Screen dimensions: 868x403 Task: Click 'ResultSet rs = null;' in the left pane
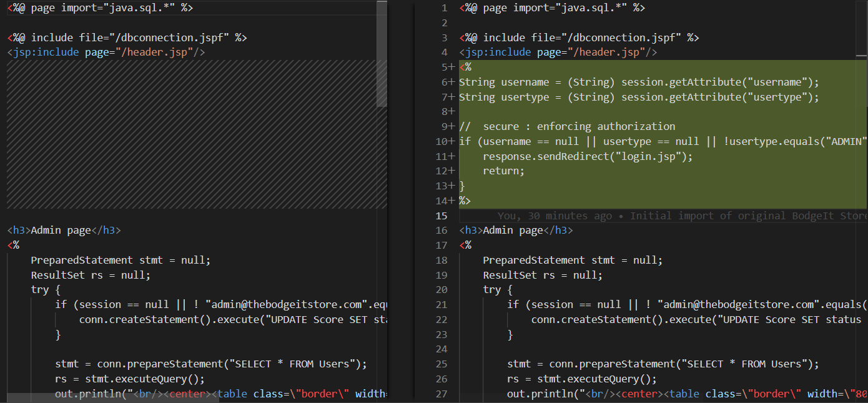91,275
